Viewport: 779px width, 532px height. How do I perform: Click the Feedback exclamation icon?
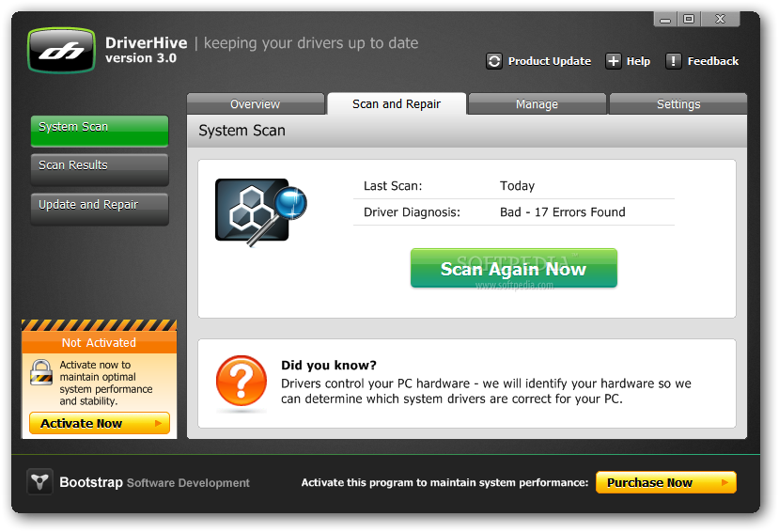673,61
